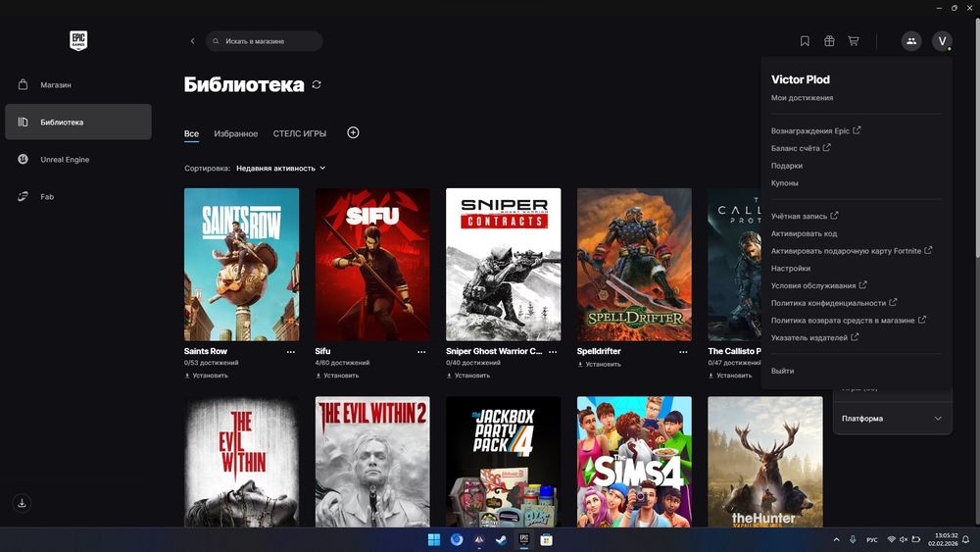980x552 pixels.
Task: Switch to the Все tab
Action: pyautogui.click(x=191, y=133)
